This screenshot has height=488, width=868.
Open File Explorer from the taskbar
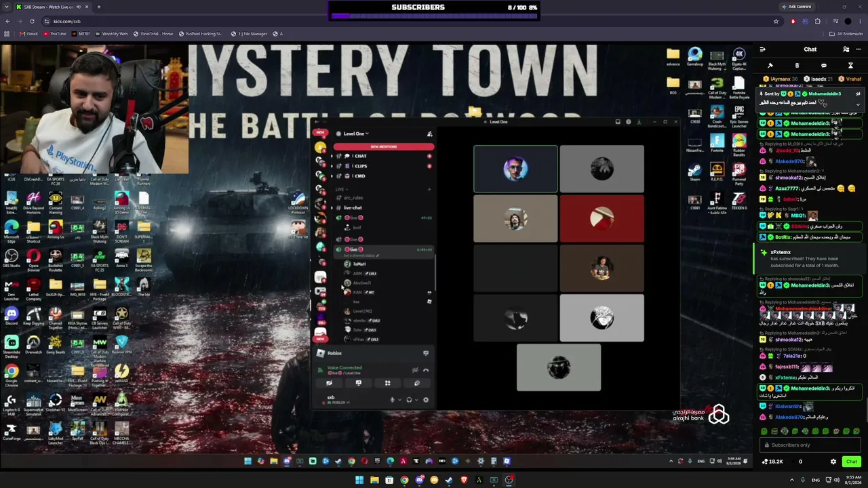(x=374, y=481)
